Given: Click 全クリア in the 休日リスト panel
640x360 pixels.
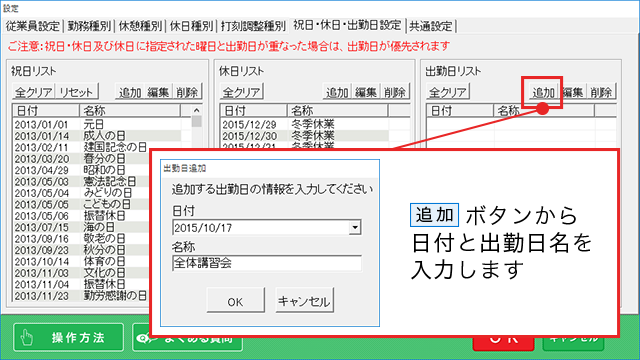Looking at the screenshot, I should point(242,92).
